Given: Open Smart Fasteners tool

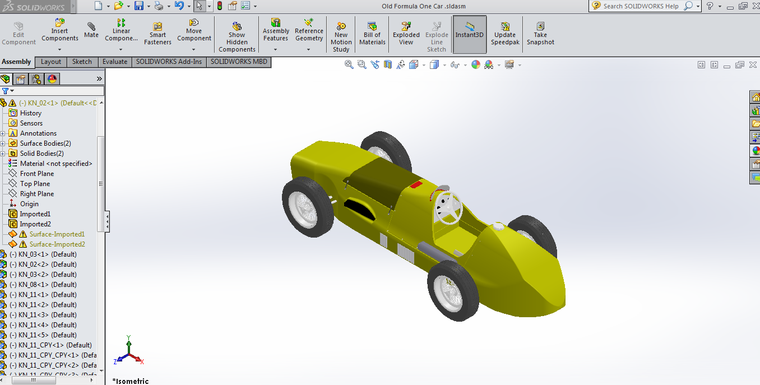Looking at the screenshot, I should (158, 33).
